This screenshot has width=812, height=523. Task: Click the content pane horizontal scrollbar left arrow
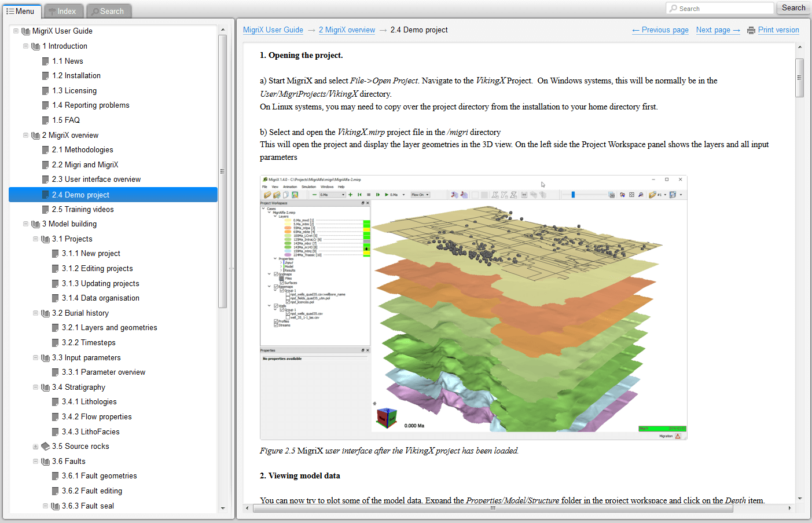pos(247,508)
